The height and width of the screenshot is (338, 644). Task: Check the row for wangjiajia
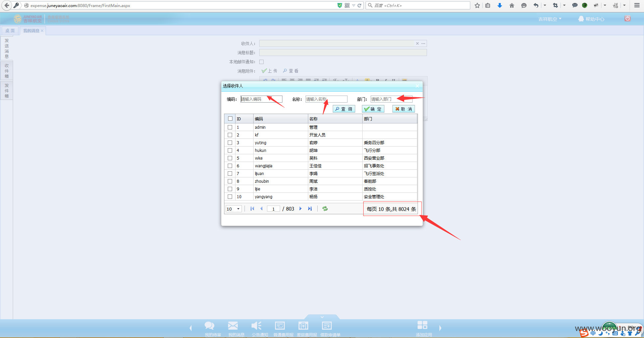pos(230,166)
